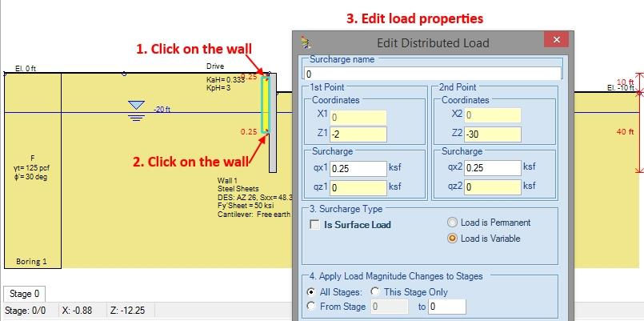Click the Z2 coordinate field showing -30
This screenshot has height=321, width=644.
pos(493,134)
